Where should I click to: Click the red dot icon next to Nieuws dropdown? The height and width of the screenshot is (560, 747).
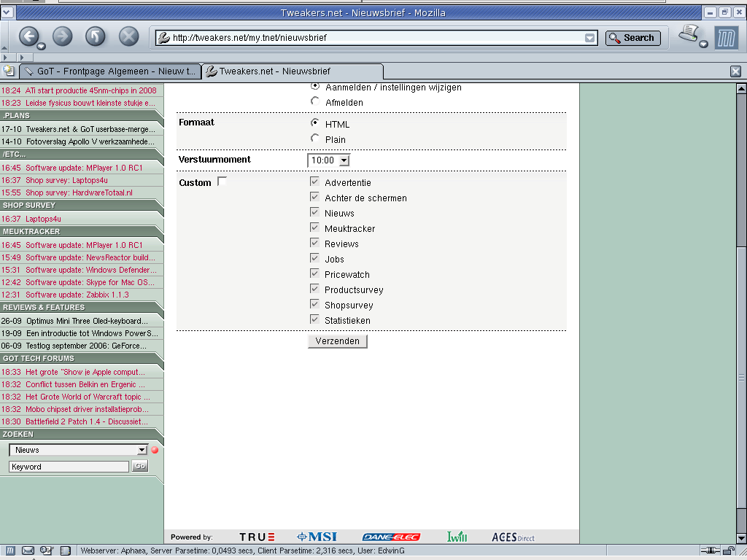tap(155, 450)
